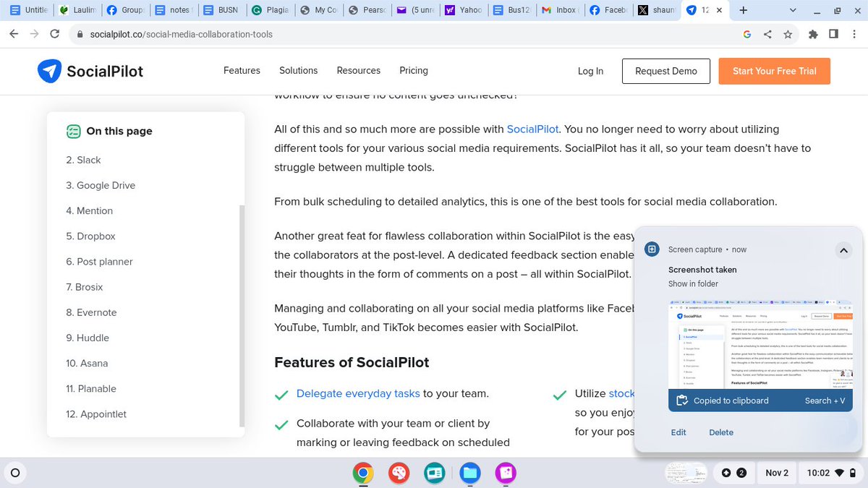Viewport: 868px width, 488px height.
Task: Click the Screen capture notification icon
Action: pos(652,249)
